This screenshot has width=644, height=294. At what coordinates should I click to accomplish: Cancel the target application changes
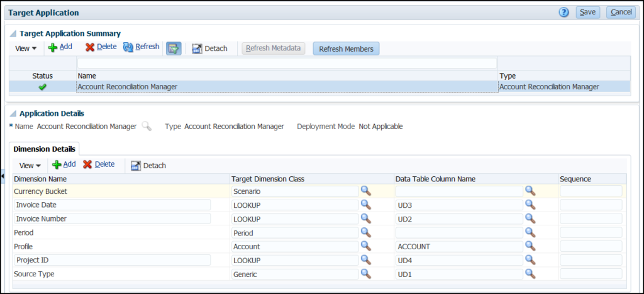(621, 13)
